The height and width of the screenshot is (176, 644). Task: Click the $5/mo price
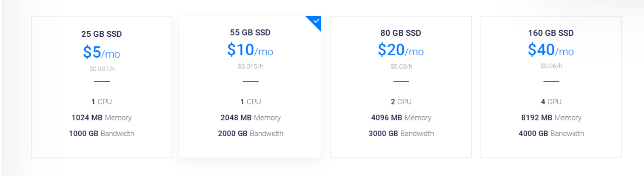pyautogui.click(x=102, y=52)
